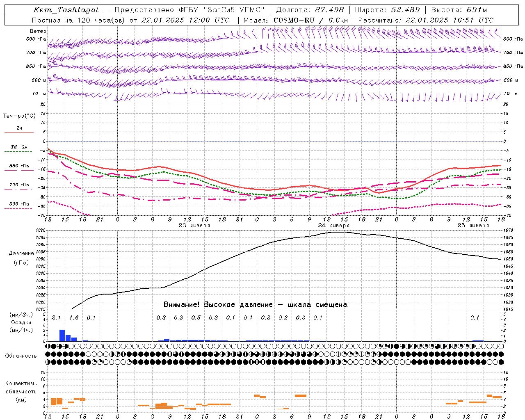Click the Тем-ра(°C) axis title
Viewport: 525px width, 420px height.
pyautogui.click(x=19, y=116)
